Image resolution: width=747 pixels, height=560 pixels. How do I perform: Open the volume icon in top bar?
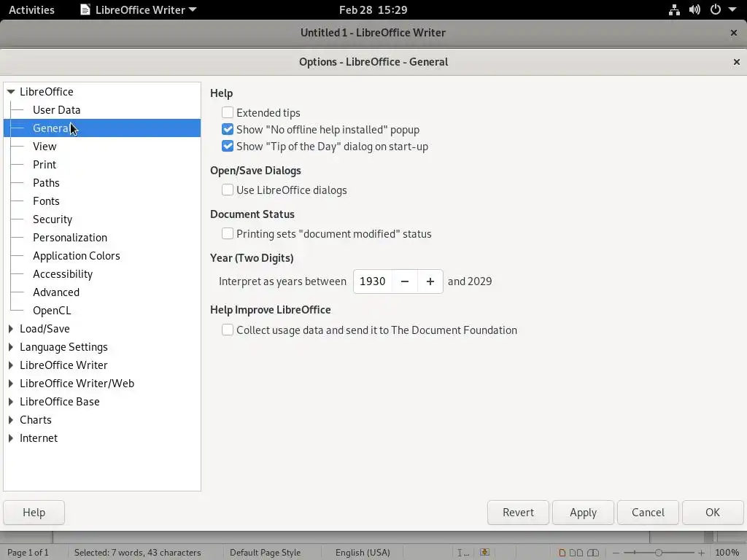click(694, 9)
